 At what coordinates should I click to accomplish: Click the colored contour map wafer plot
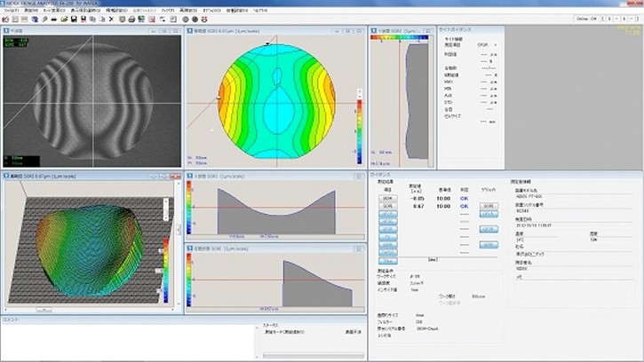click(x=277, y=101)
